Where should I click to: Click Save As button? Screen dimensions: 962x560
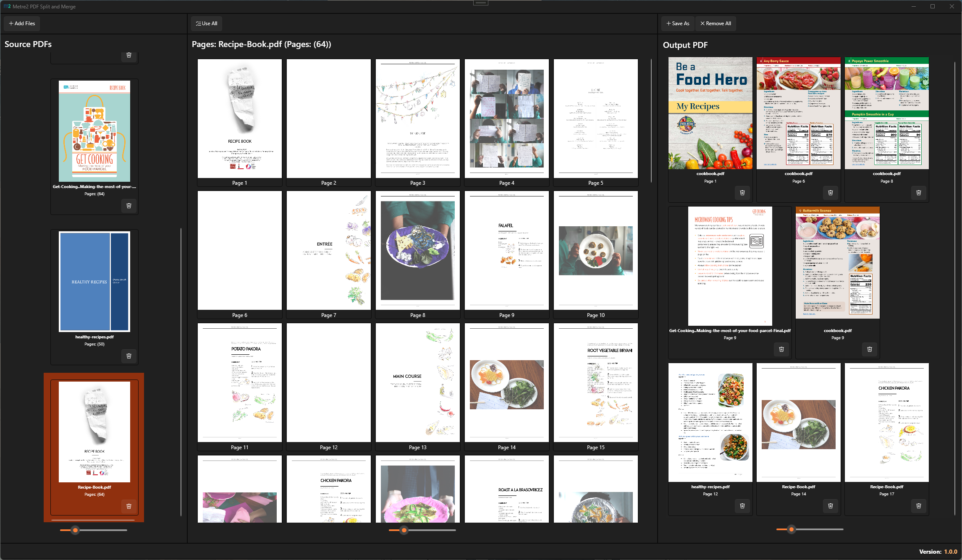click(x=677, y=24)
